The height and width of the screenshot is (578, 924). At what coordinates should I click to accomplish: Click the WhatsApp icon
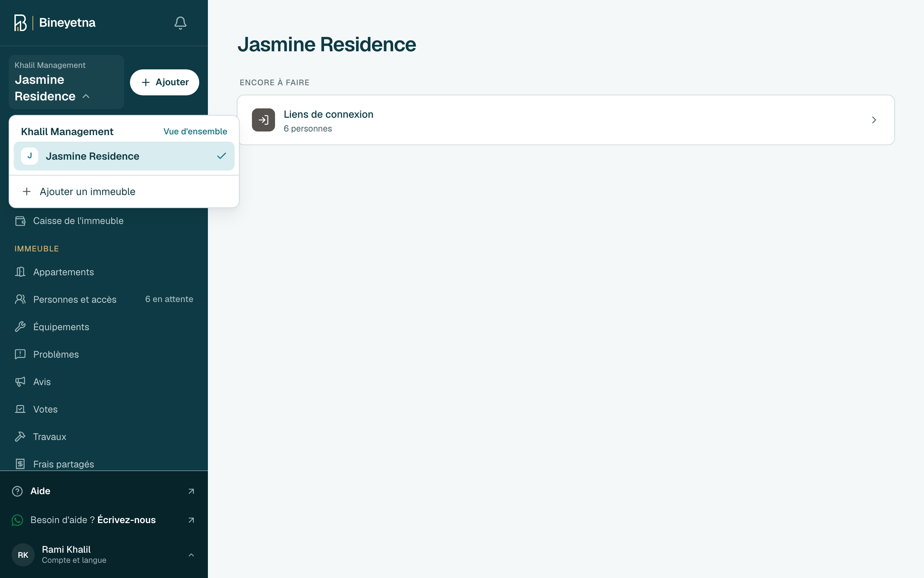pyautogui.click(x=18, y=520)
